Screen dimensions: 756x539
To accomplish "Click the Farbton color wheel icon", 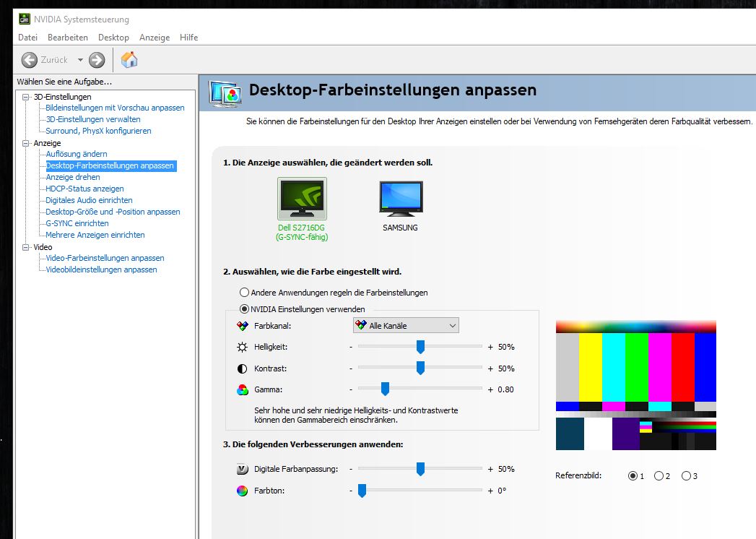I will click(x=243, y=491).
